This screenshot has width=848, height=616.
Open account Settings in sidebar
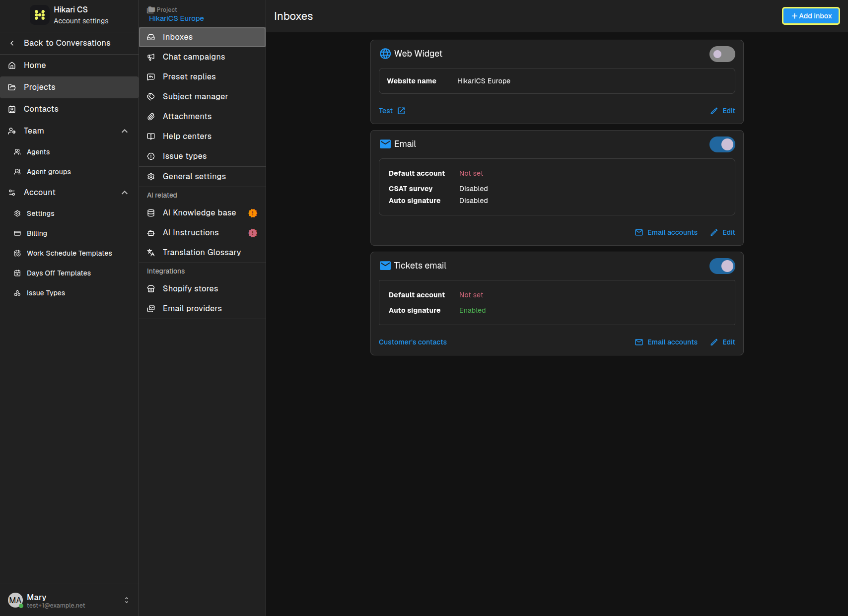pos(69,213)
